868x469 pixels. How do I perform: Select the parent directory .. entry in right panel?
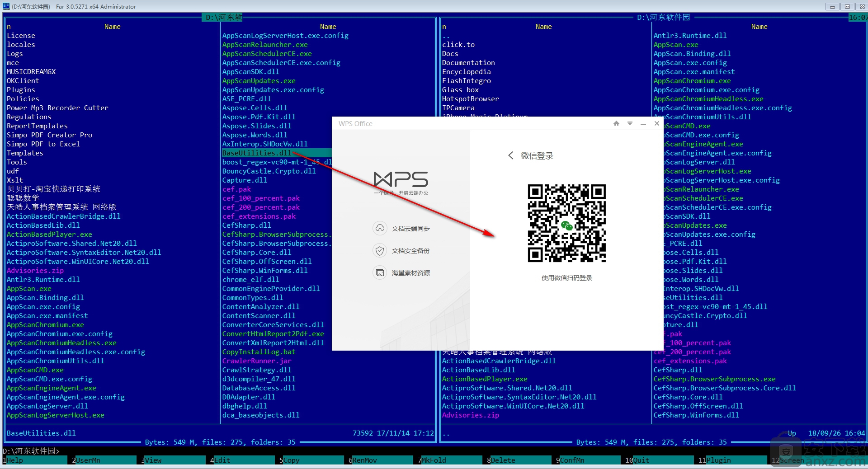(x=446, y=35)
